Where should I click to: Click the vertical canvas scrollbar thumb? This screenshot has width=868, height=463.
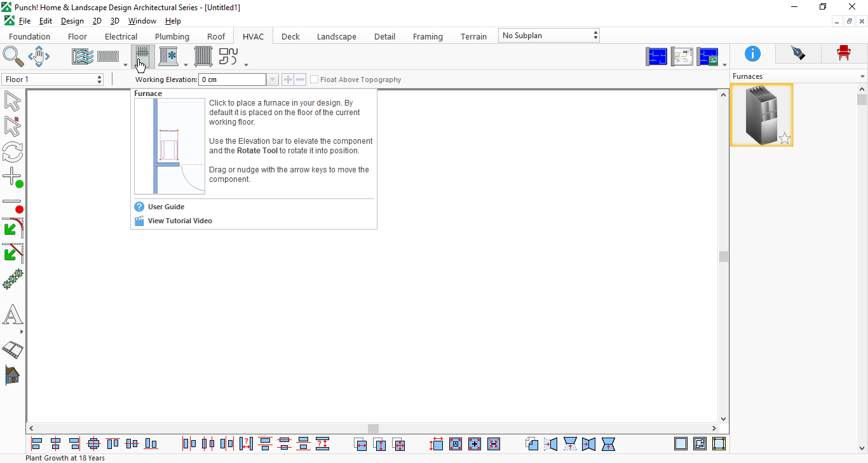click(x=723, y=256)
